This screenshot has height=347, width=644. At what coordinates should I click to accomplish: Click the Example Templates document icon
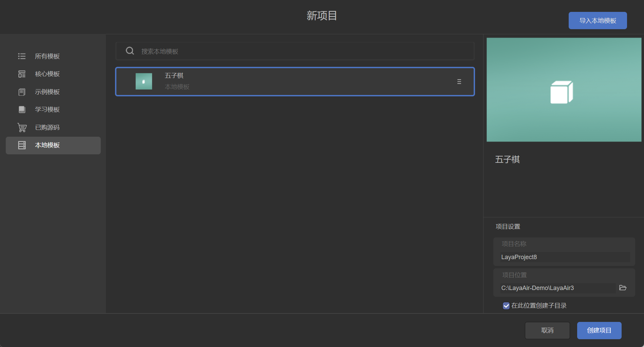(x=22, y=92)
